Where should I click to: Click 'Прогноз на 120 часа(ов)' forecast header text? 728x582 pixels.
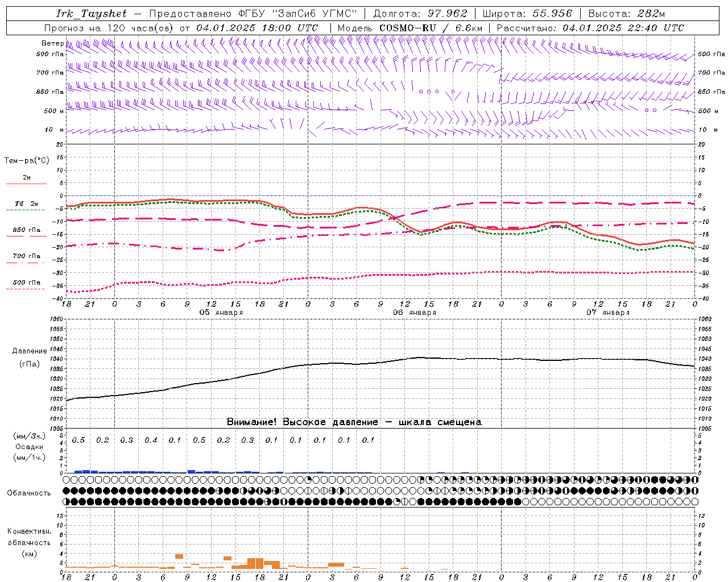click(109, 28)
